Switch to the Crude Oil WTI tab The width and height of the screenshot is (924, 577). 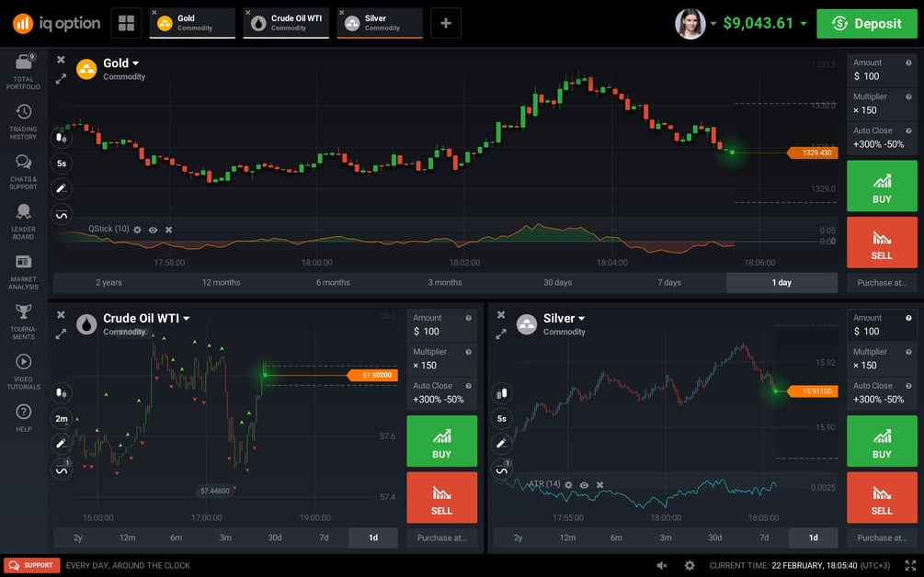pyautogui.click(x=286, y=23)
